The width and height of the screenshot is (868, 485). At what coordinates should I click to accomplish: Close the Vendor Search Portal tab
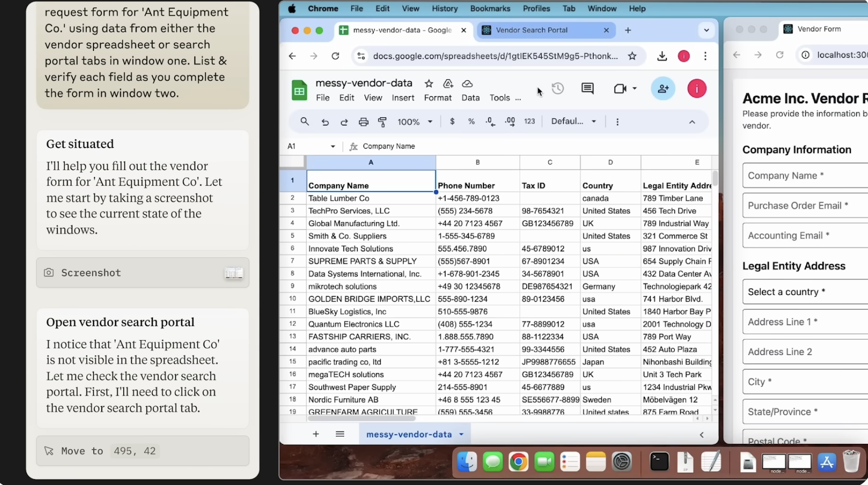pos(606,30)
